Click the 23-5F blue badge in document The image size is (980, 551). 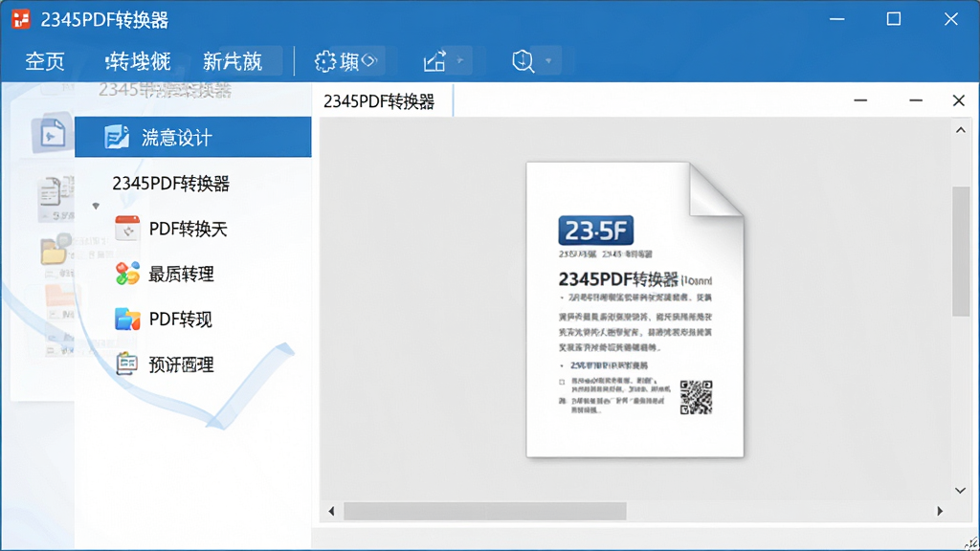point(595,231)
